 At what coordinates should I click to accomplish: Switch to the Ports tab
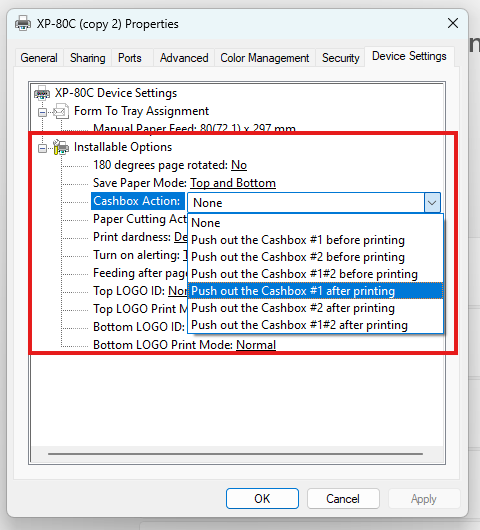(x=130, y=58)
